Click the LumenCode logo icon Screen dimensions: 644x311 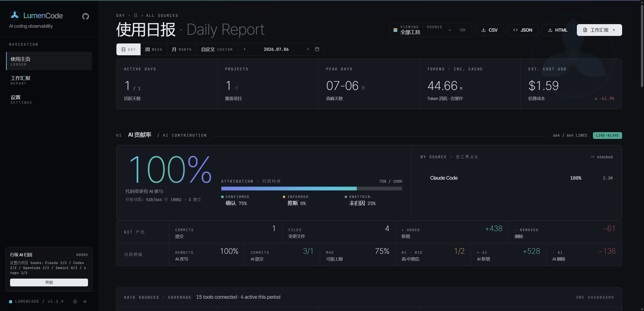click(x=15, y=16)
